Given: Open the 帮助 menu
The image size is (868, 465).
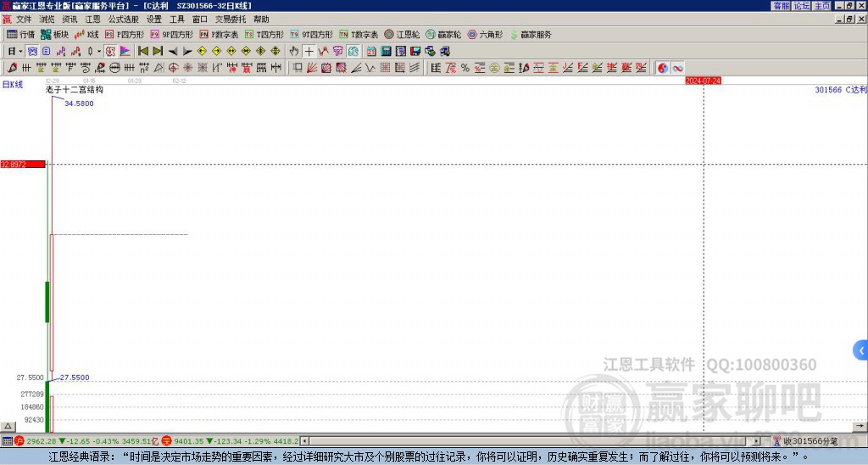Looking at the screenshot, I should [261, 20].
